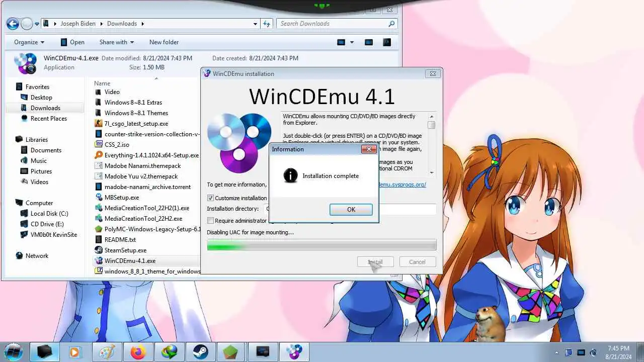Select the CSS_2.iso file

point(117,144)
